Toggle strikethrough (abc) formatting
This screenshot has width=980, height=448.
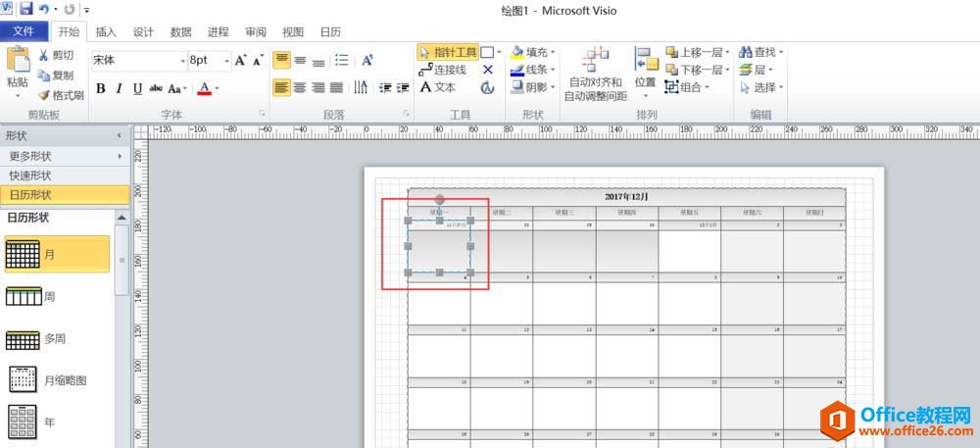[x=156, y=89]
